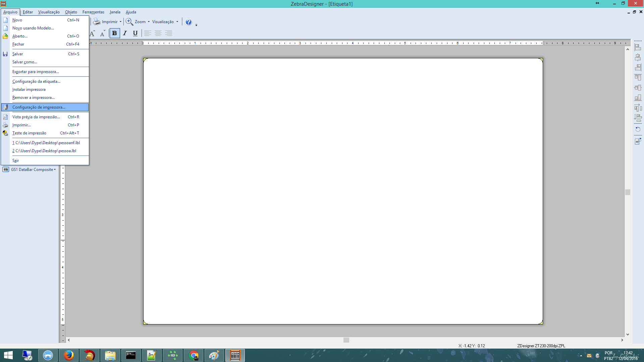Open the Objeto menu
This screenshot has width=644, height=362.
71,12
